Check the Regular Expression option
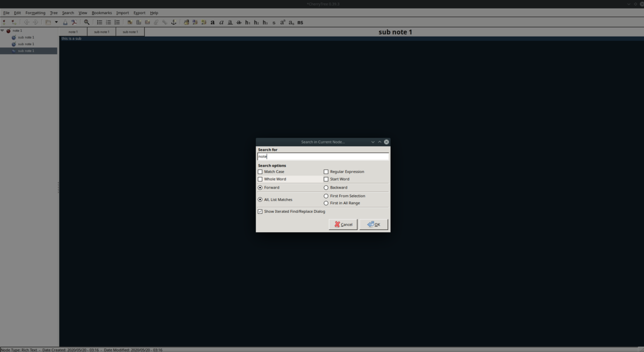Image resolution: width=644 pixels, height=352 pixels. click(x=326, y=171)
